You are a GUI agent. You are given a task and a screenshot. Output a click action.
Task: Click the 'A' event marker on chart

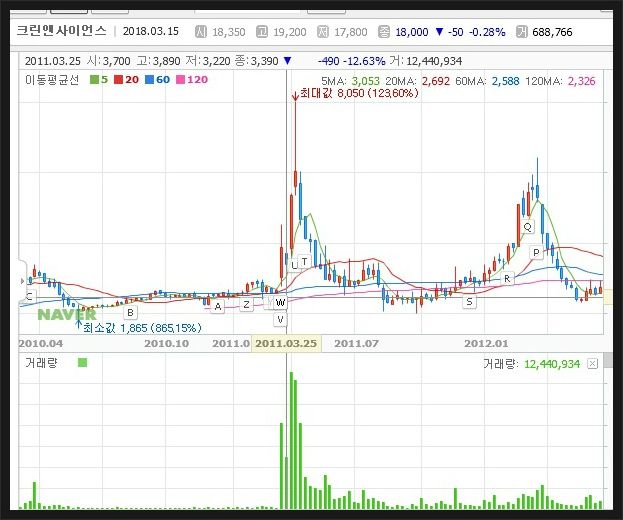[x=218, y=306]
